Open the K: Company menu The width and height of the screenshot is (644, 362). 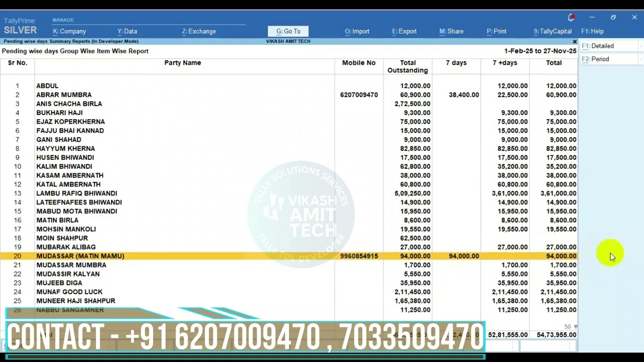coord(69,31)
